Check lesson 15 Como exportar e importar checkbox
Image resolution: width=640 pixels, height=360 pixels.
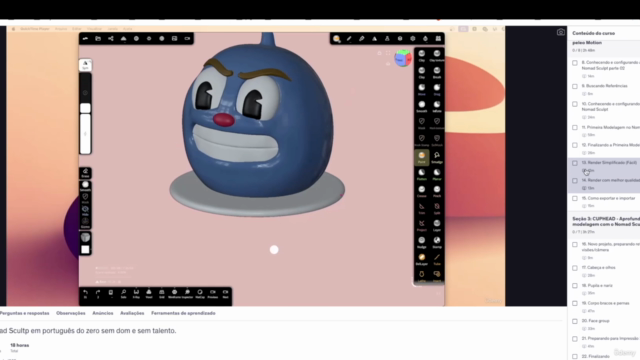[575, 198]
